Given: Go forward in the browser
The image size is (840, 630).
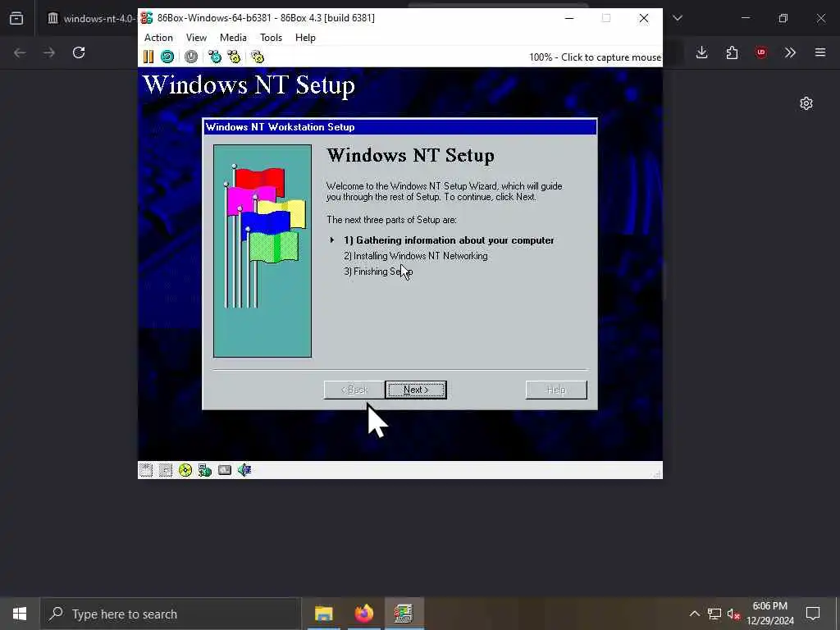Looking at the screenshot, I should point(49,52).
